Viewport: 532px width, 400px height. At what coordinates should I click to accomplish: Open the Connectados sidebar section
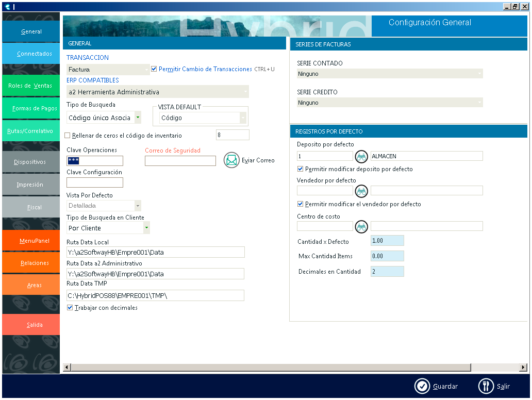tap(31, 54)
